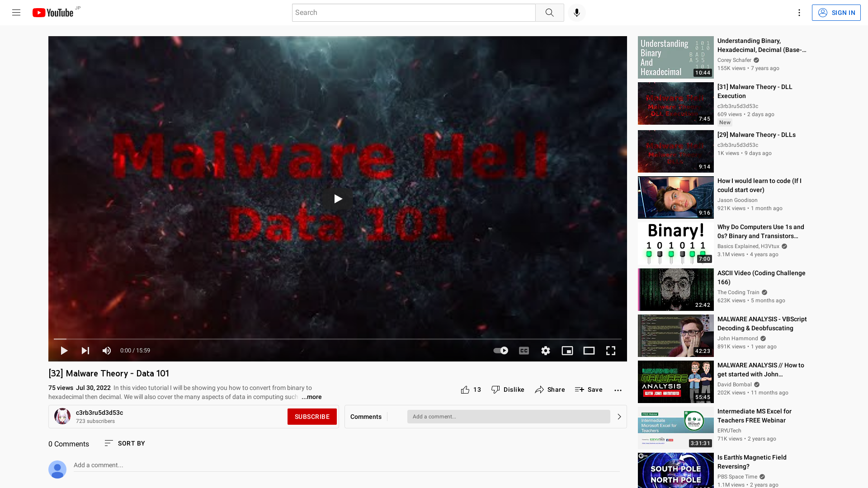Mute the video volume

click(106, 350)
